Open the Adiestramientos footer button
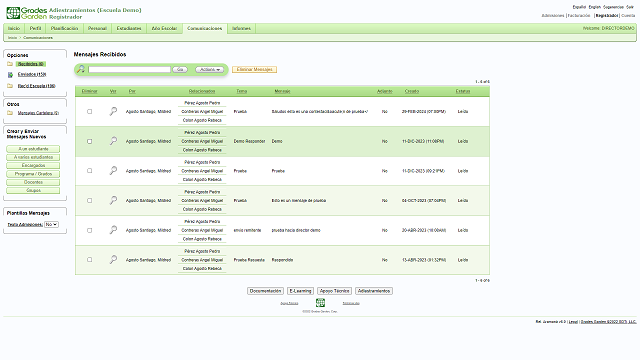 click(374, 291)
